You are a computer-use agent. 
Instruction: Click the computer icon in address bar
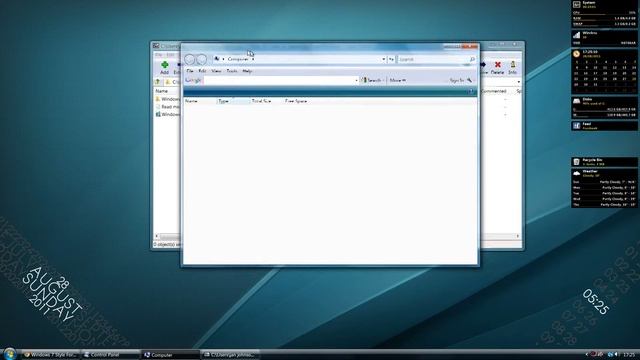[x=217, y=59]
